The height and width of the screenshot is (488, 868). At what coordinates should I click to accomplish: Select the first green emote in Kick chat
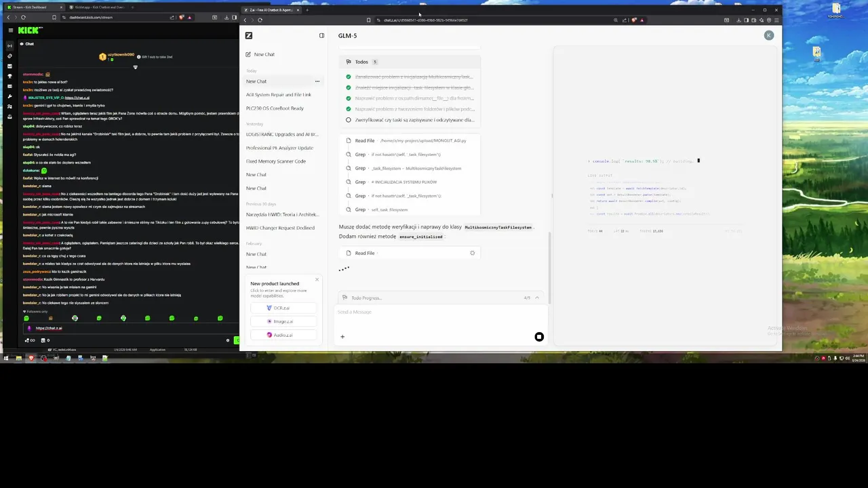(26, 318)
